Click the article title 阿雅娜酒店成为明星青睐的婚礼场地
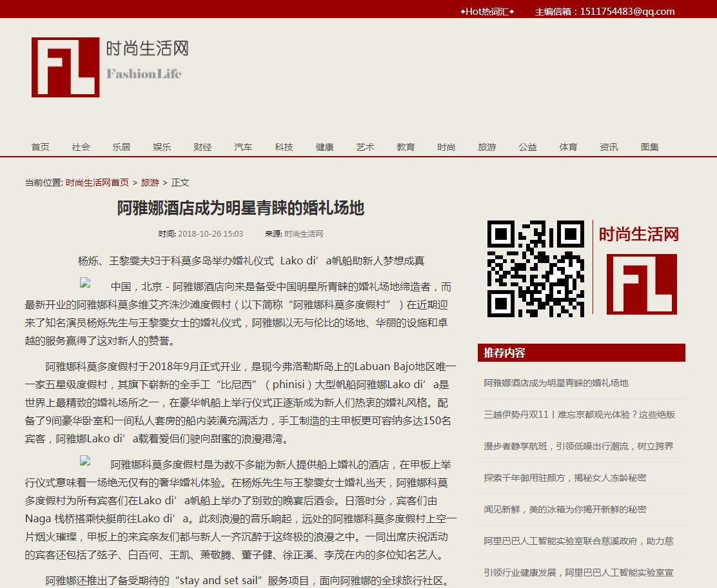This screenshot has height=588, width=717. tap(241, 208)
